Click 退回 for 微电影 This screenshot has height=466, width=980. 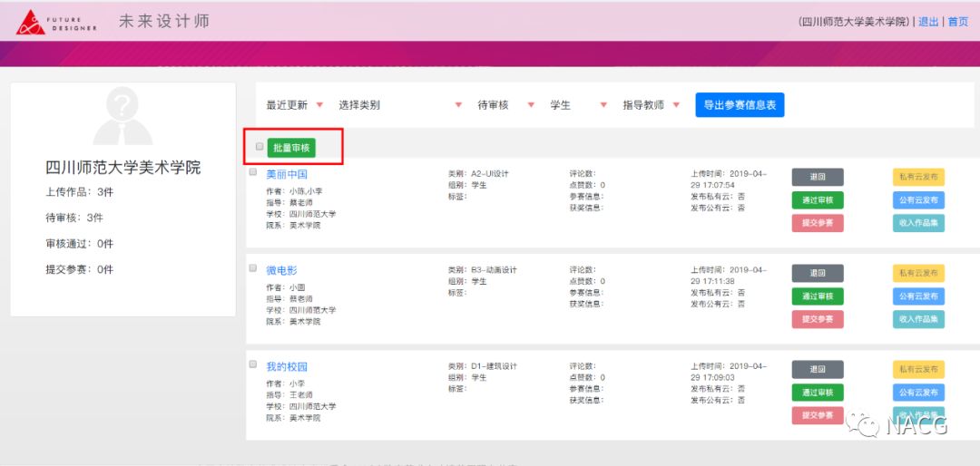[818, 274]
